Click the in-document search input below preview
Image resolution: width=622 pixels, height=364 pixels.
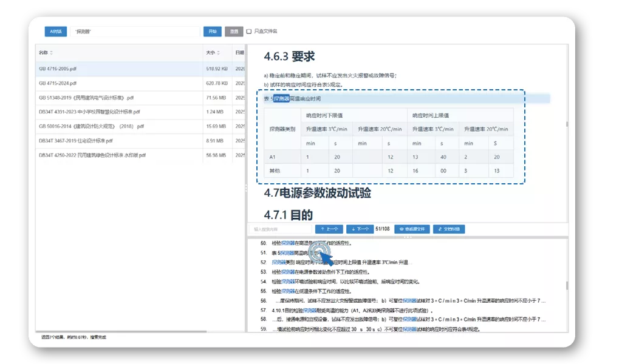[x=281, y=229]
